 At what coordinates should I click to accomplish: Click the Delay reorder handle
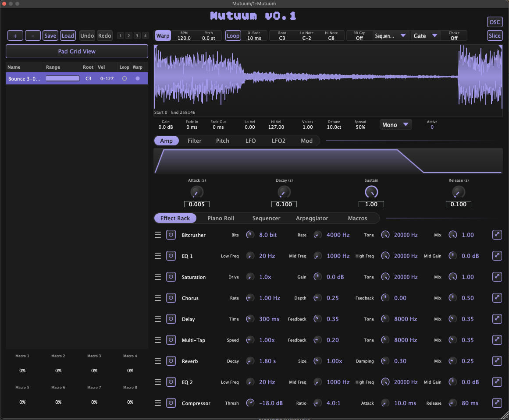158,319
